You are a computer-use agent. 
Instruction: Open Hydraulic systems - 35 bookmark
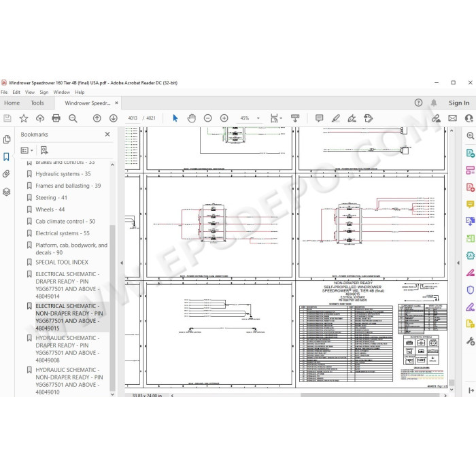(x=63, y=174)
